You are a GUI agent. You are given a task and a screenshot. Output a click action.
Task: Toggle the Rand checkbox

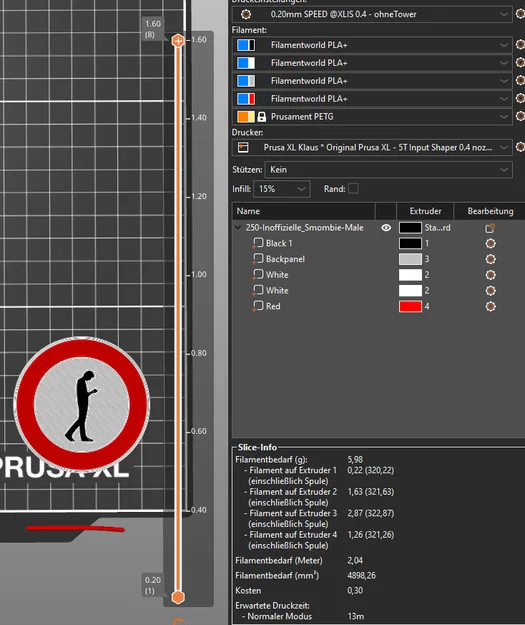pos(353,189)
